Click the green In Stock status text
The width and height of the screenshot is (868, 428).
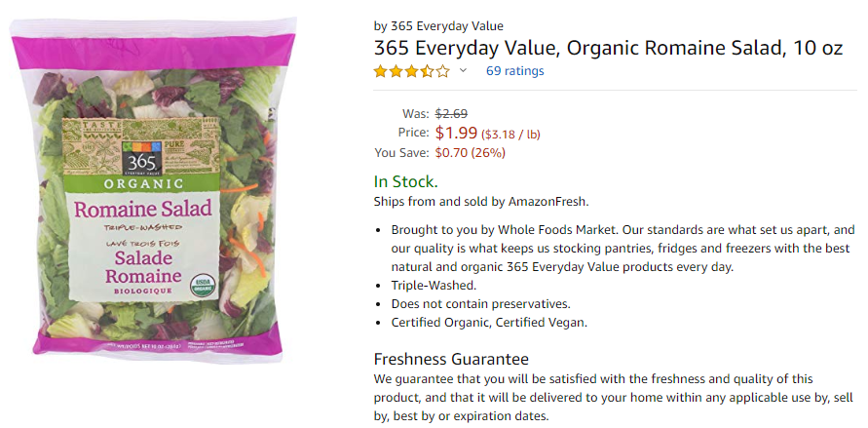[x=406, y=181]
